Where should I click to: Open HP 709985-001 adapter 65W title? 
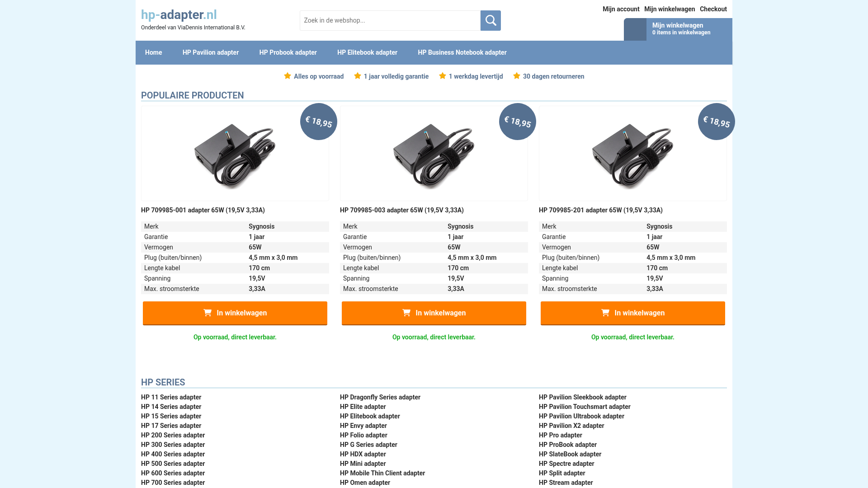tap(203, 210)
